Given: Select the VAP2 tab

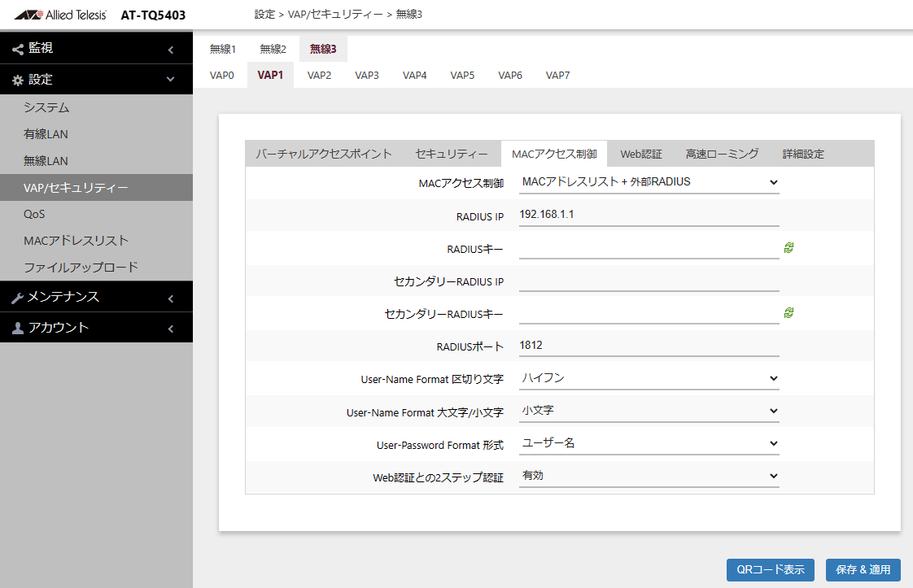Looking at the screenshot, I should [319, 75].
